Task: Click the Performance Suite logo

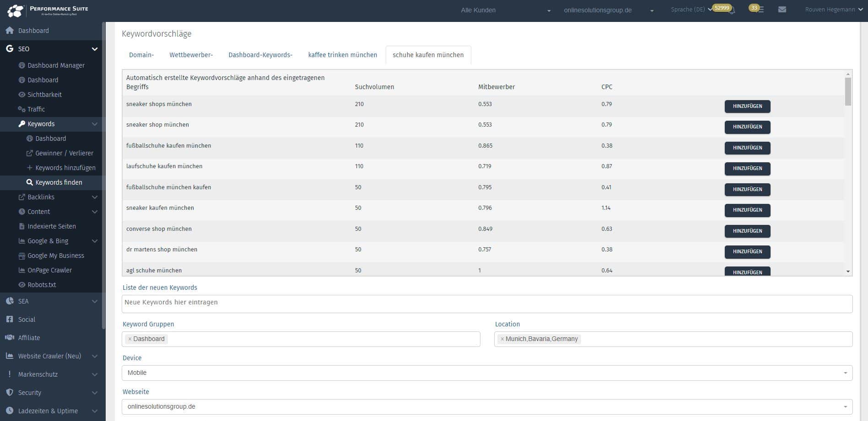Action: point(48,11)
